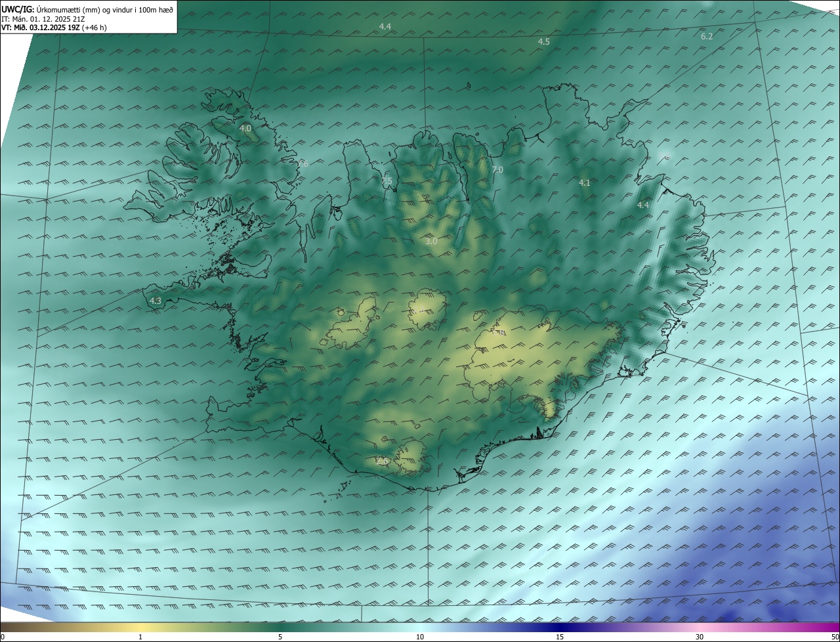The width and height of the screenshot is (840, 642).
Task: Click the colour scale tick label 30
Action: [700, 637]
